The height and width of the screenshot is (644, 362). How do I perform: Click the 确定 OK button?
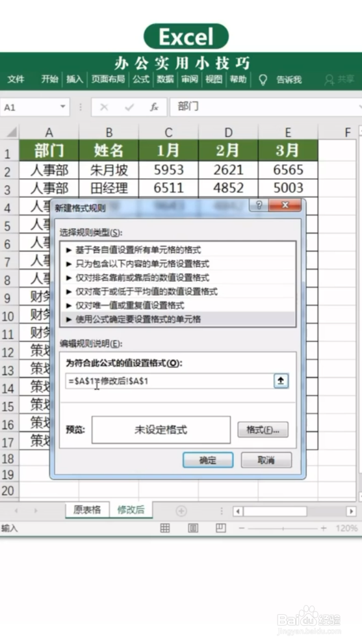coord(208,460)
